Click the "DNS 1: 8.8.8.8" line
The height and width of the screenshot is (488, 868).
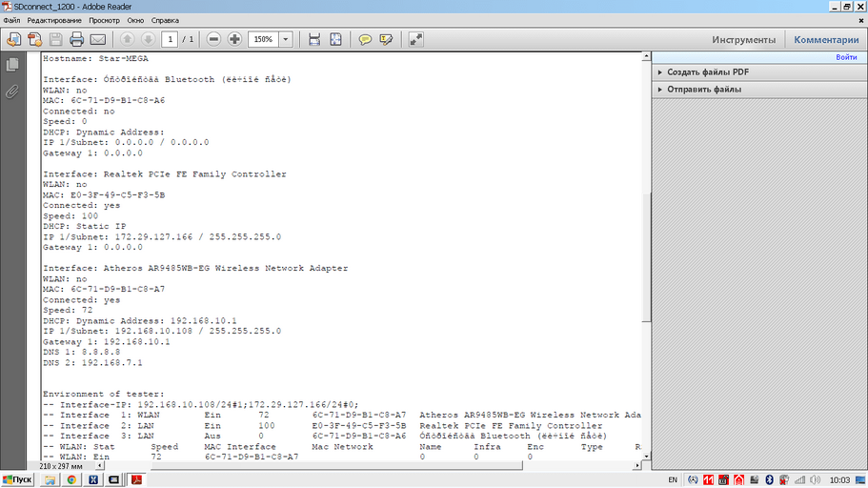point(81,353)
